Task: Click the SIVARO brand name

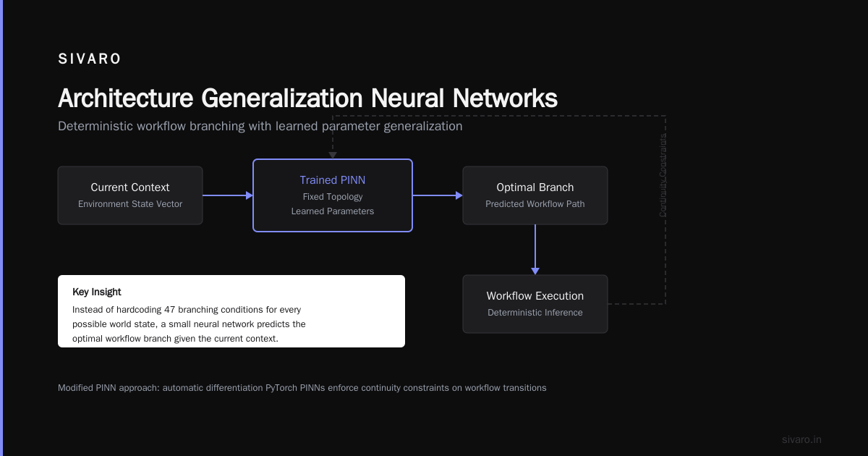Action: coord(90,59)
